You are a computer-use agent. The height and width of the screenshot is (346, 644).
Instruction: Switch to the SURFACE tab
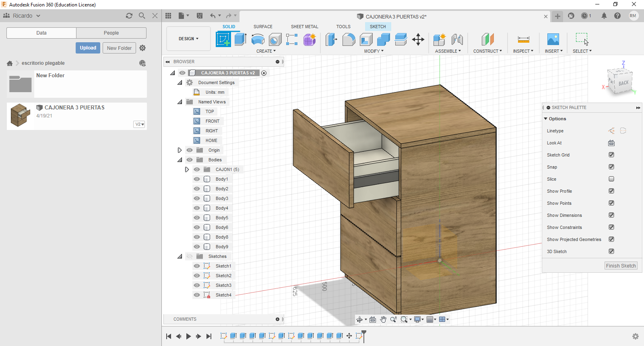(x=263, y=27)
